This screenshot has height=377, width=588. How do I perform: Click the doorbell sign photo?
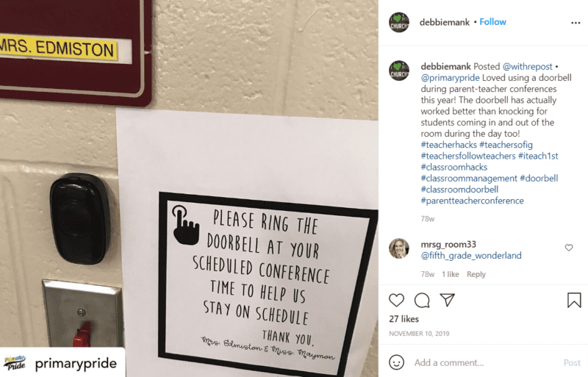tap(189, 188)
